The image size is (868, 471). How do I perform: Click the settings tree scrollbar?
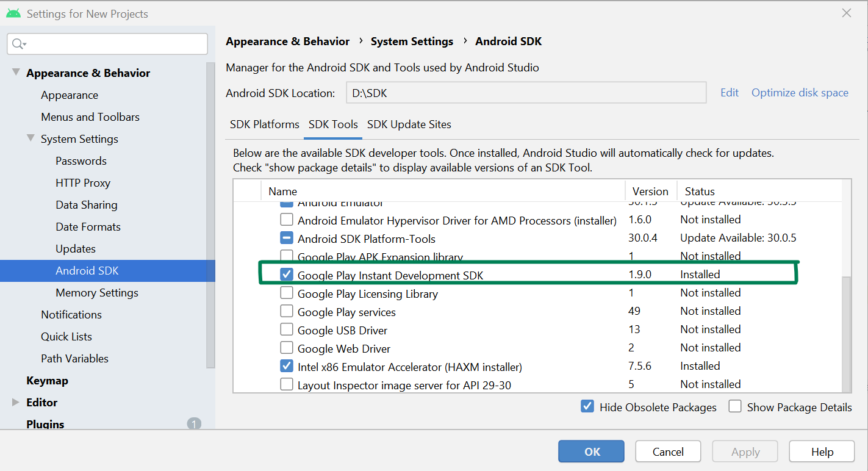[x=210, y=215]
